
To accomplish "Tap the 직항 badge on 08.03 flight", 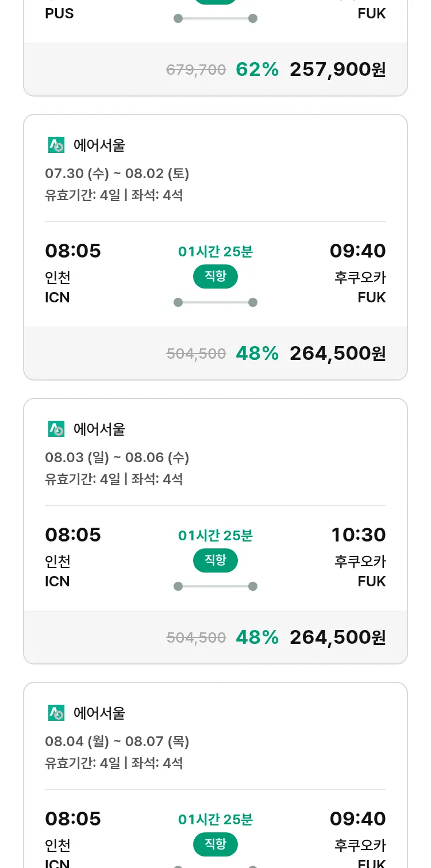I will coord(215,560).
